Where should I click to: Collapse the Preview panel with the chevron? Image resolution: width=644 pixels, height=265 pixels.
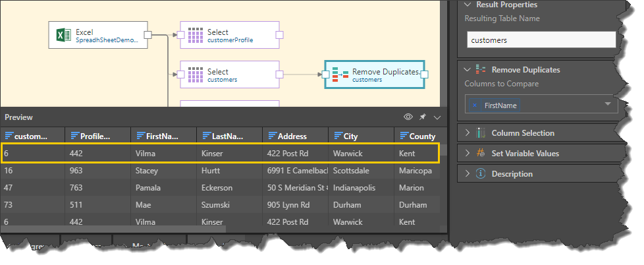(x=437, y=117)
